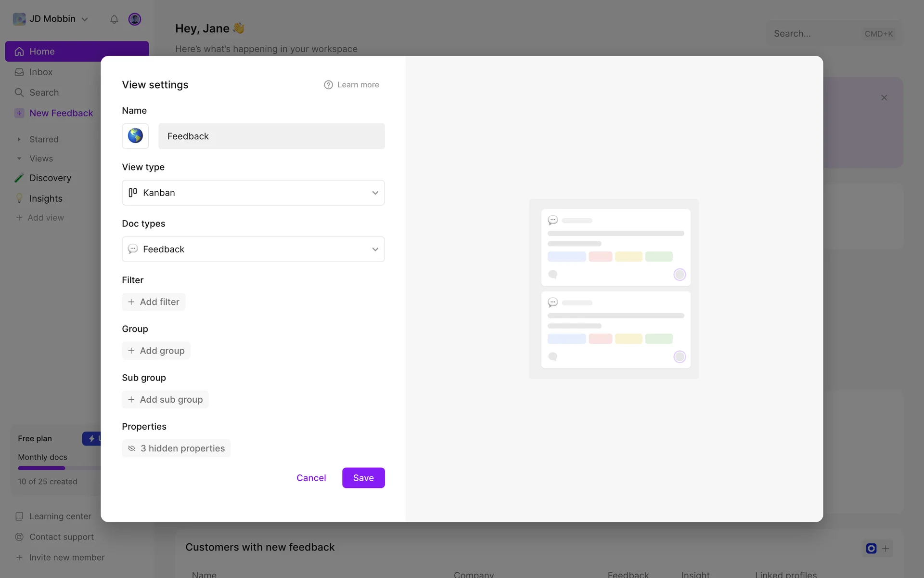924x578 pixels.
Task: Click the Inbox sidebar item
Action: [41, 72]
